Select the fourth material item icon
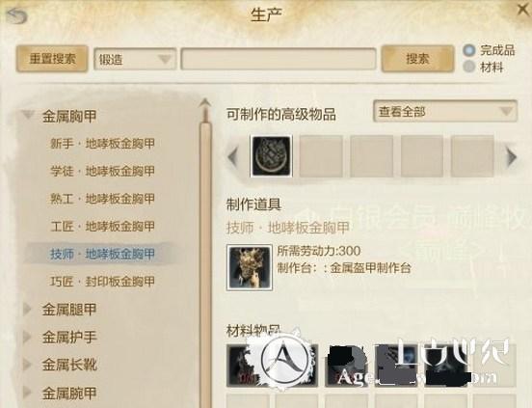Viewport: 532px width, 408px height. pos(396,366)
